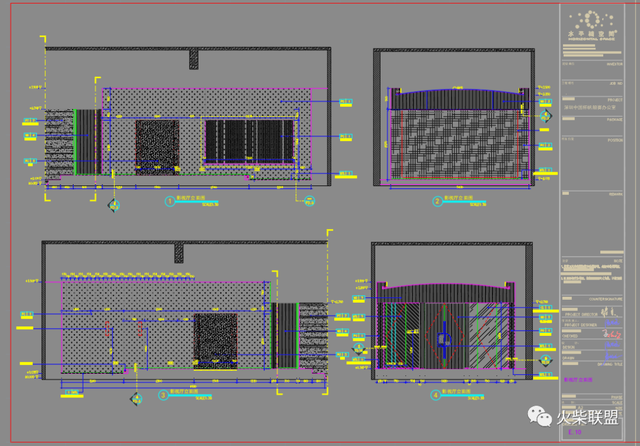The height and width of the screenshot is (446, 640).
Task: Click the PACKAGE field label in title block
Action: point(615,120)
